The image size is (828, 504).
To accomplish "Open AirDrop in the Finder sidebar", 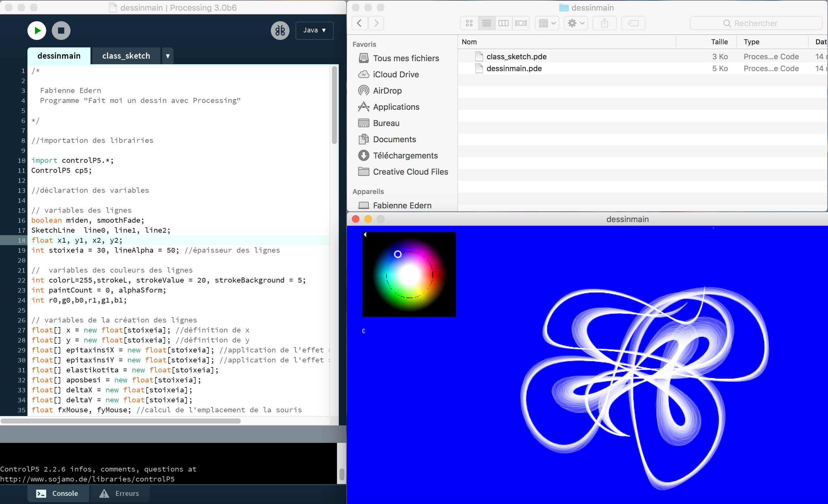I will [387, 91].
